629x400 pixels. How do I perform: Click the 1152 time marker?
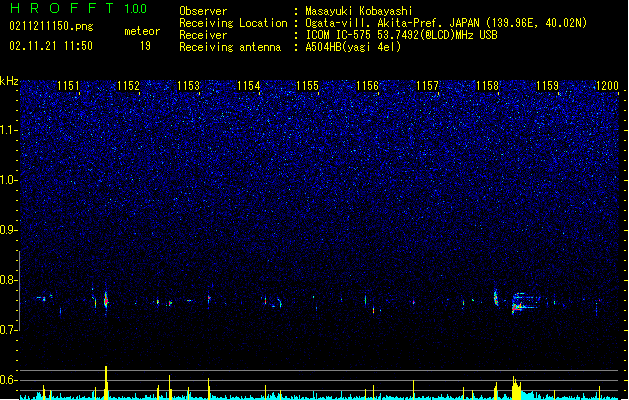pyautogui.click(x=128, y=86)
